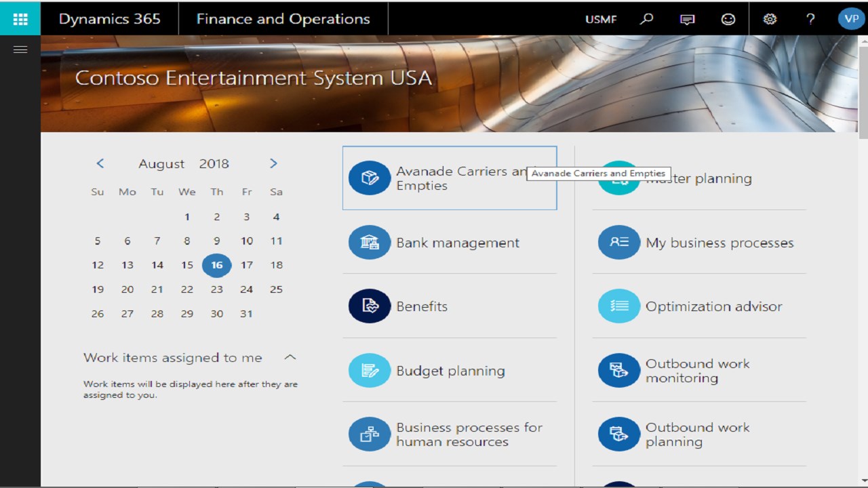Go to next month in calendar

click(273, 163)
